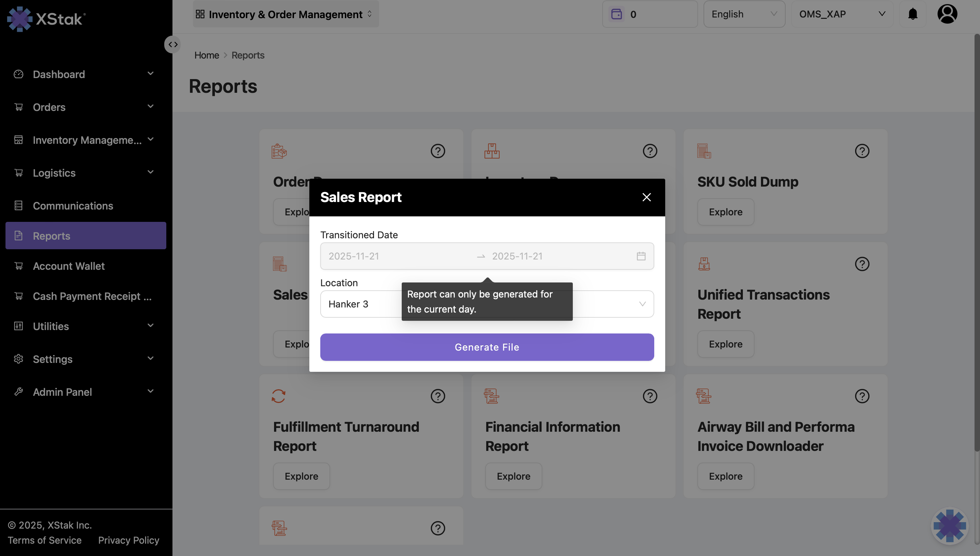Close the Sales Report dialog
980x556 pixels.
pyautogui.click(x=646, y=197)
